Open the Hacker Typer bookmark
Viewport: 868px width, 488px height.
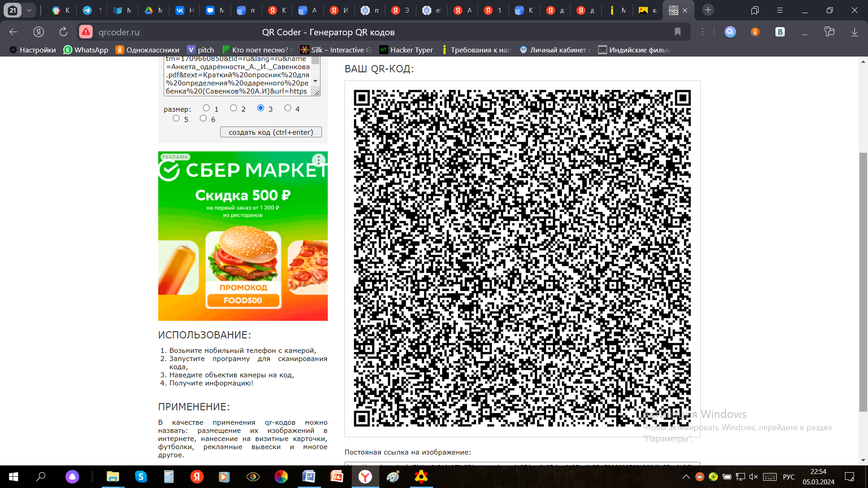point(406,50)
